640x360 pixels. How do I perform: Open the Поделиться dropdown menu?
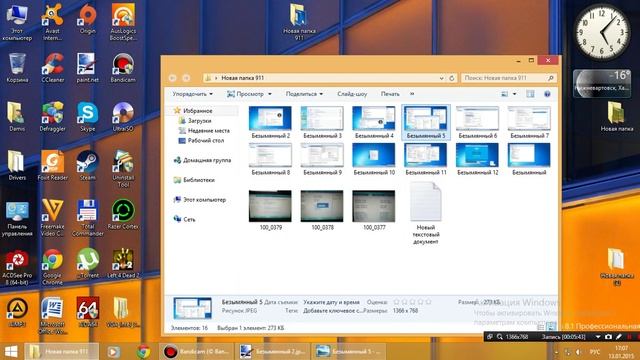[x=304, y=94]
